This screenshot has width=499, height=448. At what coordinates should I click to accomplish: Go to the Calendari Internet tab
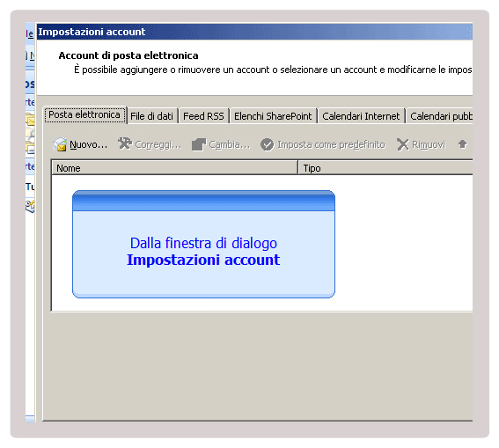361,116
